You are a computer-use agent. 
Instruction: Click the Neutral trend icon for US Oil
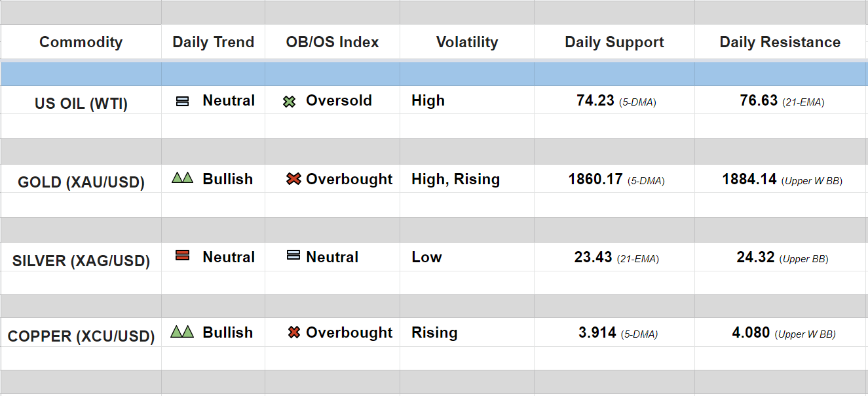(x=183, y=102)
